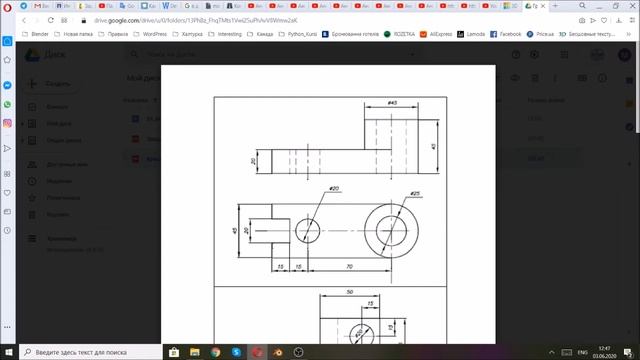Go back with the browser back arrow

point(24,20)
